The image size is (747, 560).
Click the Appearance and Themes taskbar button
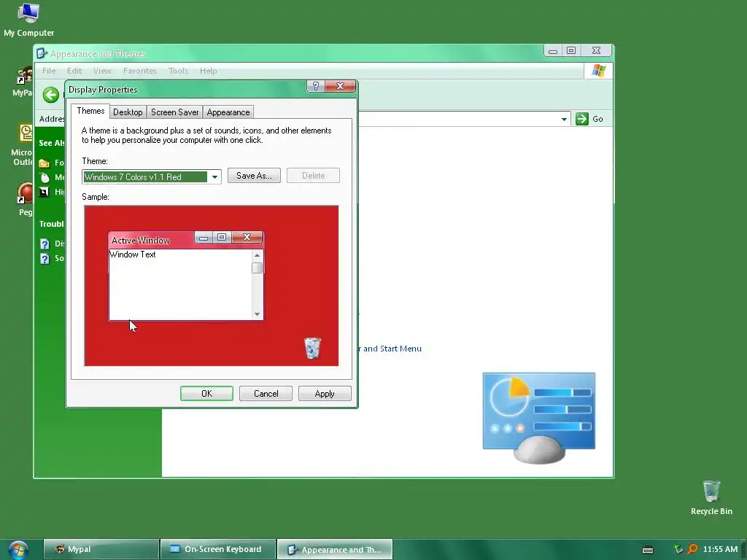click(335, 550)
